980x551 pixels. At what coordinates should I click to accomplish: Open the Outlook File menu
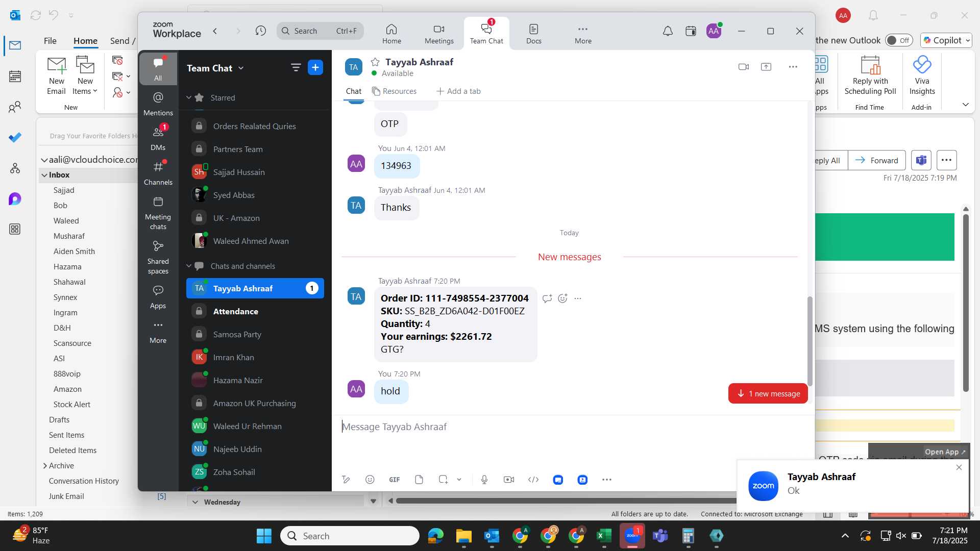pyautogui.click(x=50, y=41)
